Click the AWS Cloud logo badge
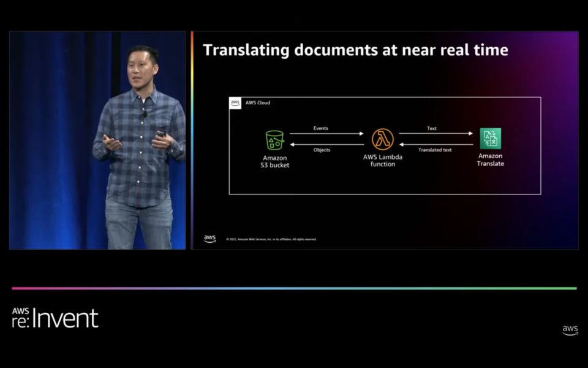This screenshot has height=368, width=588. (235, 103)
